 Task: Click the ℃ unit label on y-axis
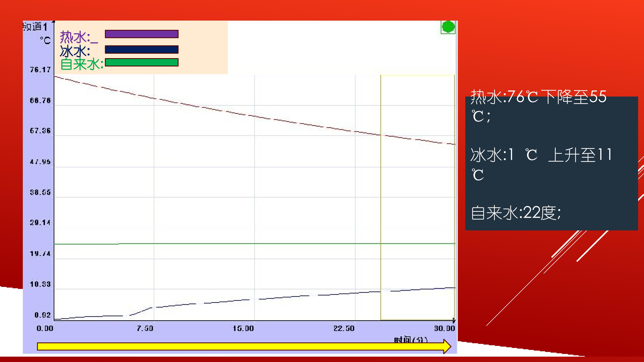(45, 40)
